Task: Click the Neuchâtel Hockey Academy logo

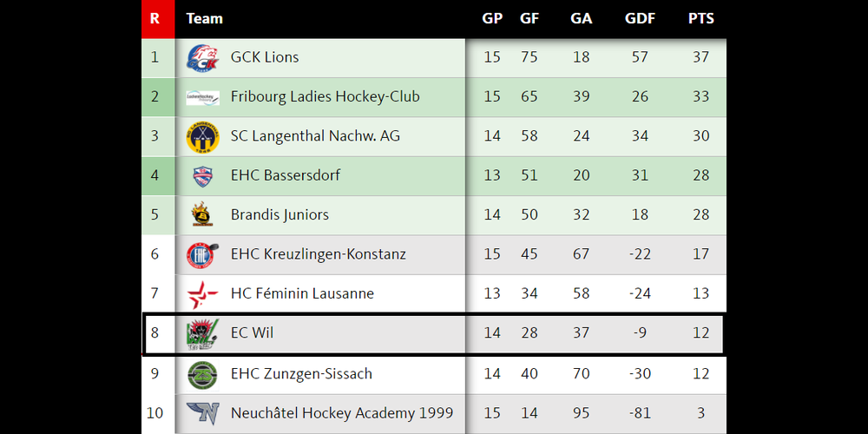Action: click(x=203, y=413)
